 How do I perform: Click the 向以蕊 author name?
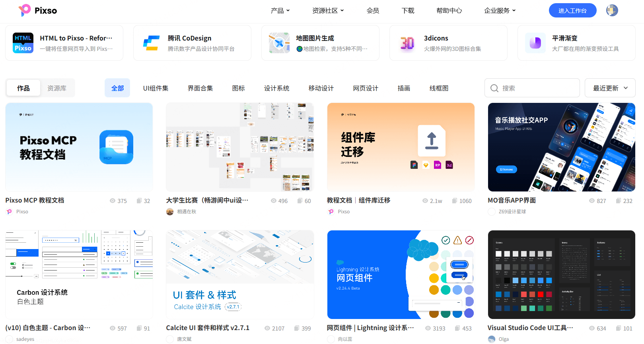(x=345, y=339)
